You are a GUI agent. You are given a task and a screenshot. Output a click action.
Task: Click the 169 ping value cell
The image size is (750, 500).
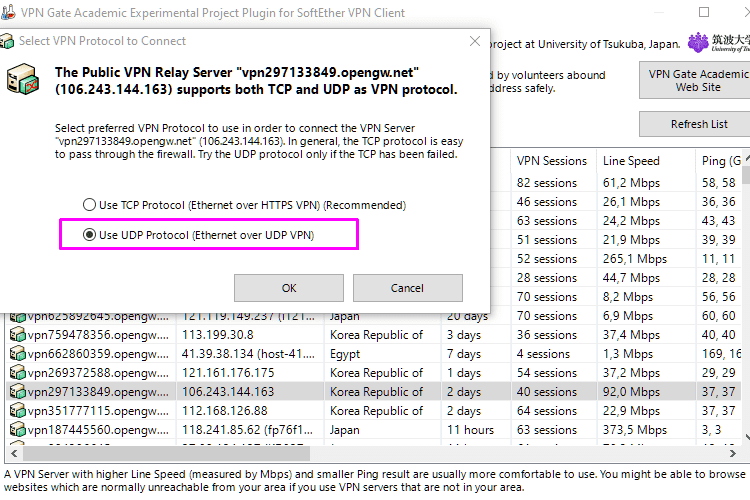click(x=721, y=354)
